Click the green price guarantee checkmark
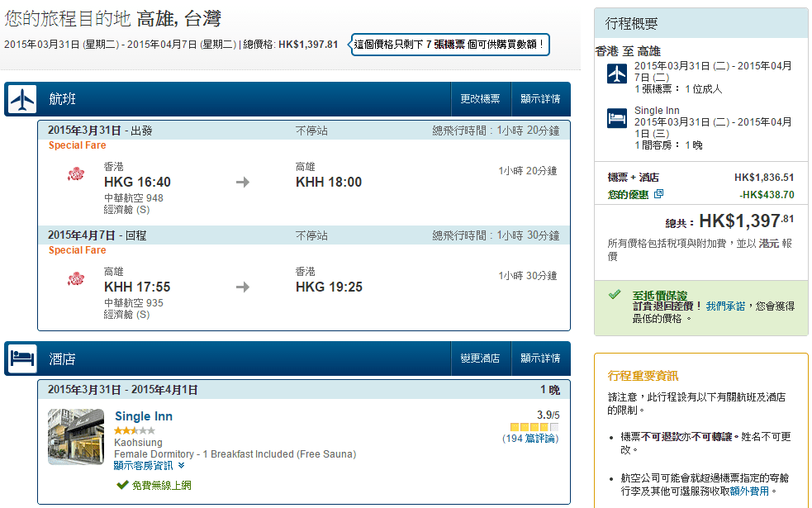 614,294
